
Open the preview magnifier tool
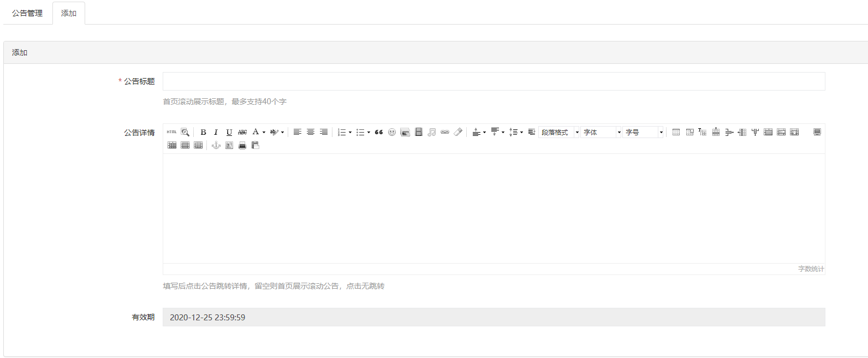185,132
